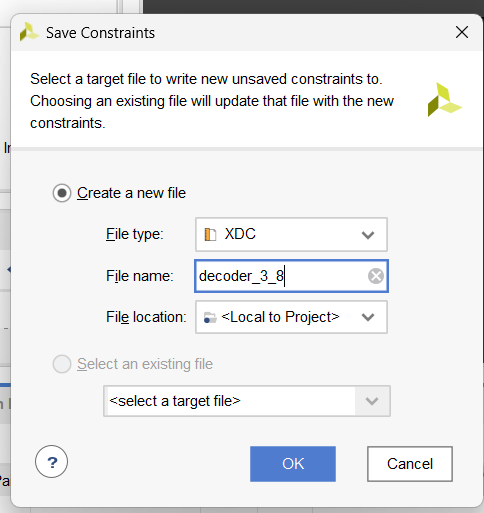This screenshot has width=484, height=513.
Task: Clear the file name with X icon
Action: 376,276
